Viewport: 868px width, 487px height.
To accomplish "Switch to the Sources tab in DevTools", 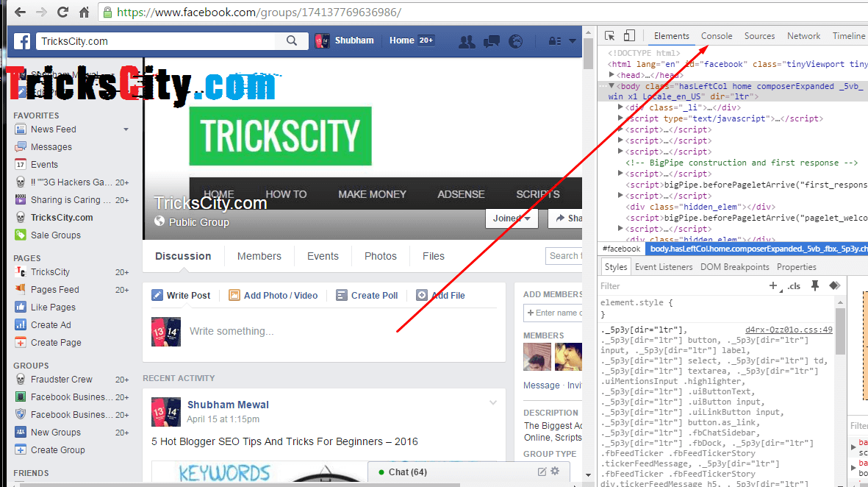I will click(759, 36).
